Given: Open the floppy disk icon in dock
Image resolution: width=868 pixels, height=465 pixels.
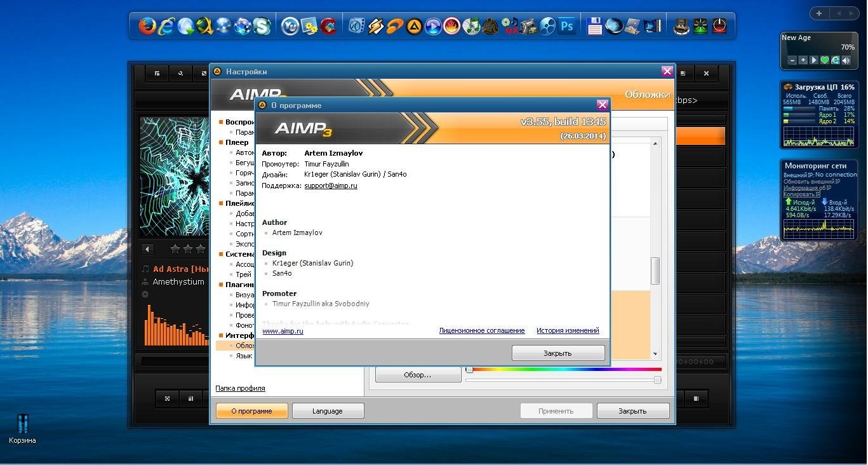Looking at the screenshot, I should click(595, 26).
